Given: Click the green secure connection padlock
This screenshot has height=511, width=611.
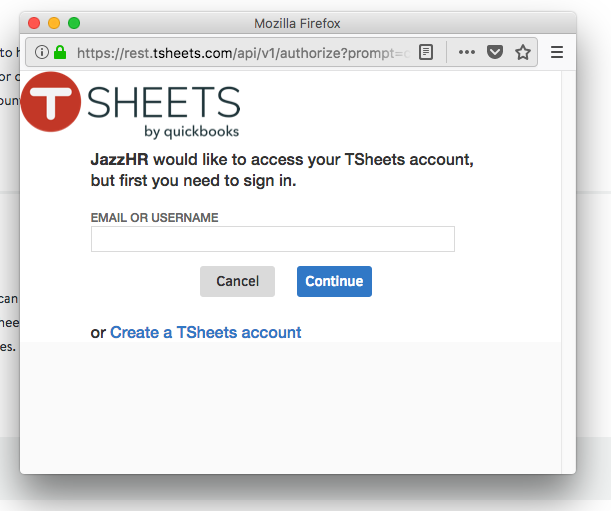Looking at the screenshot, I should click(60, 52).
